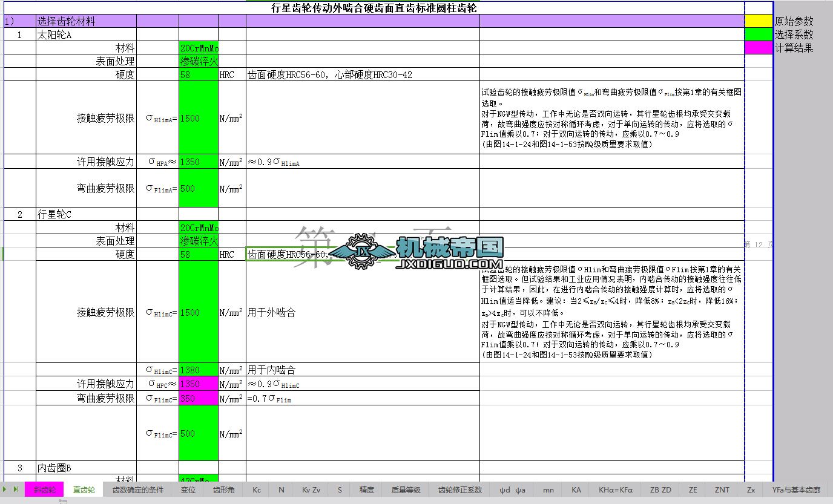Click the 渗碳淬火 cell under 行星轮C
Screen dimensions: 833x504
click(199, 241)
